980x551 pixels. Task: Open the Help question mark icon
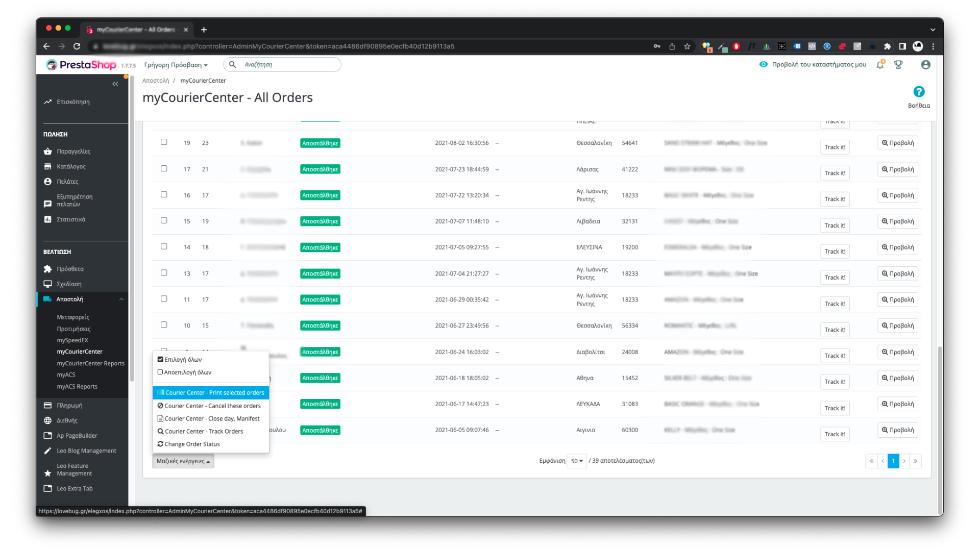tap(919, 92)
